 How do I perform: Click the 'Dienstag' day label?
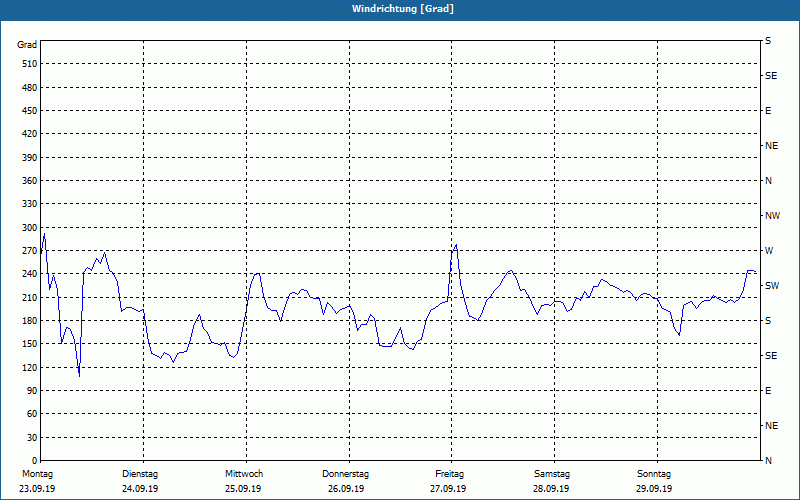tap(140, 474)
